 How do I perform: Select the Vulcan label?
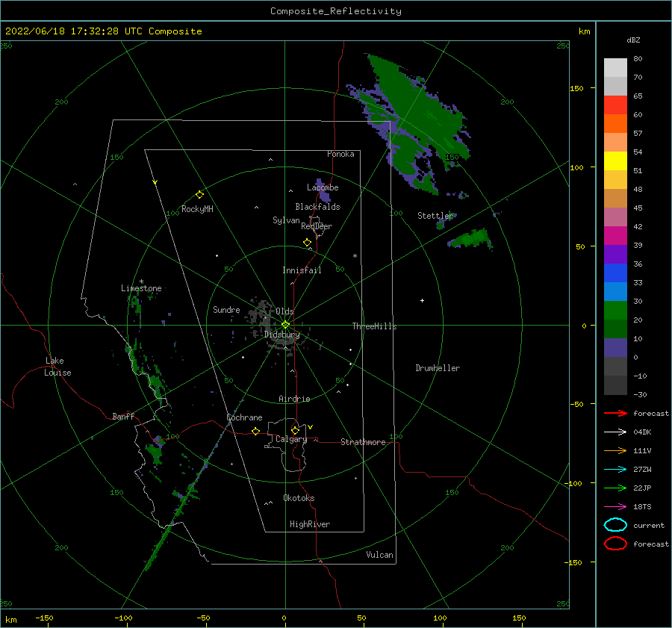(x=379, y=555)
